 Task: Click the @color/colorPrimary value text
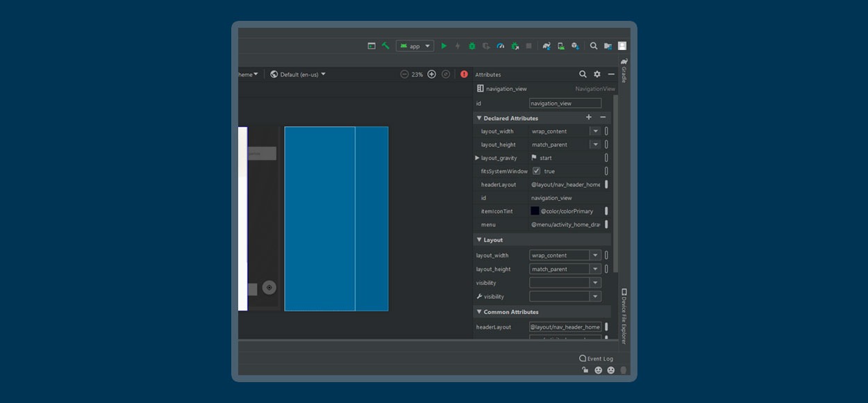coord(567,211)
